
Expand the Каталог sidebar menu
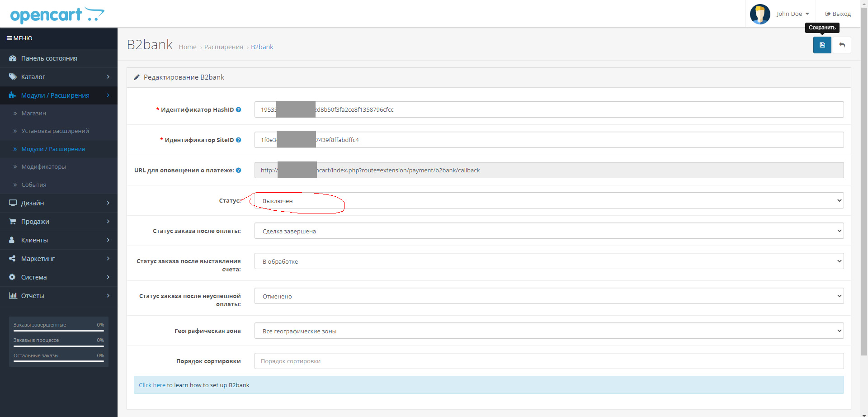tap(59, 77)
